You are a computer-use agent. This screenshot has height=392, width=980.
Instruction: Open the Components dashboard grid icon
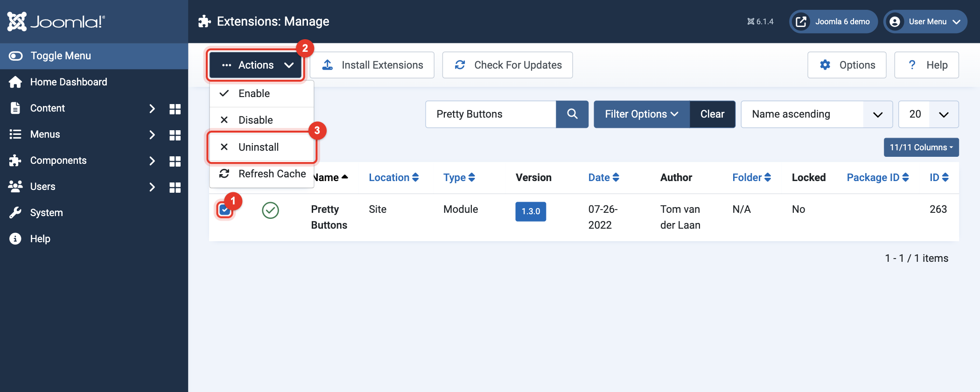point(175,161)
